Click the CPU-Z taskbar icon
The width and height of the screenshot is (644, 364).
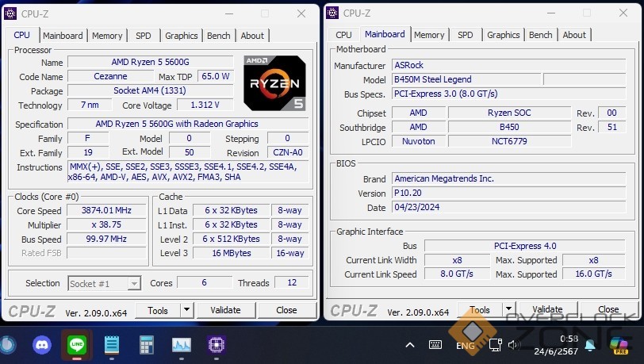217,345
